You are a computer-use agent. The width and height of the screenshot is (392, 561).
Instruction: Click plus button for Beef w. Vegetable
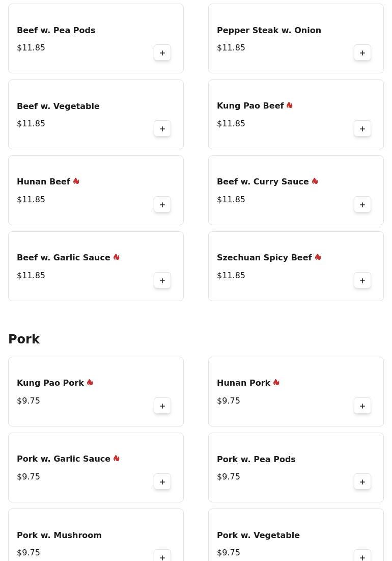[x=162, y=129]
